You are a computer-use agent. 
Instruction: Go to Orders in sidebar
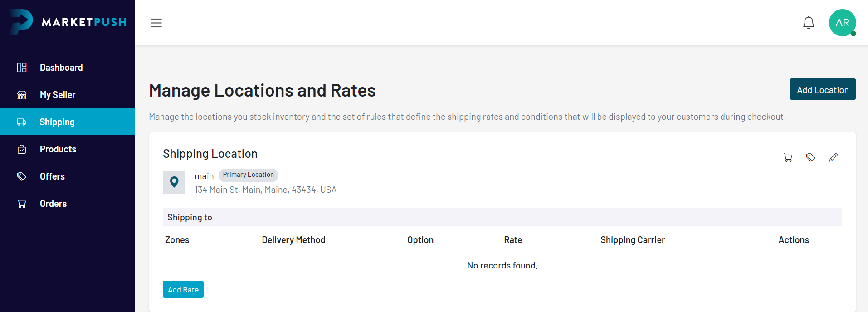(x=53, y=204)
